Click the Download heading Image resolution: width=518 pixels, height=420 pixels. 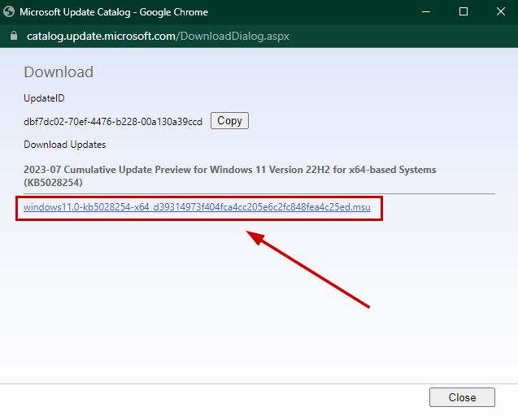[59, 72]
